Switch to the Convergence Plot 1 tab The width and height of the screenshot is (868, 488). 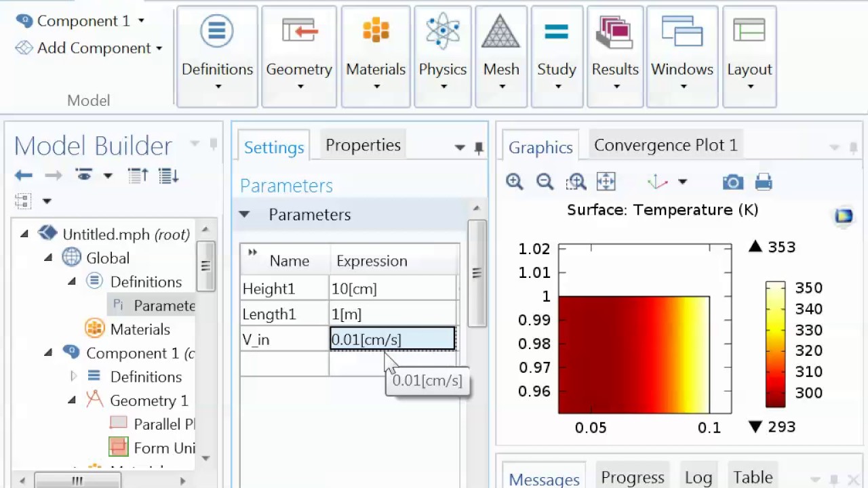click(x=665, y=145)
